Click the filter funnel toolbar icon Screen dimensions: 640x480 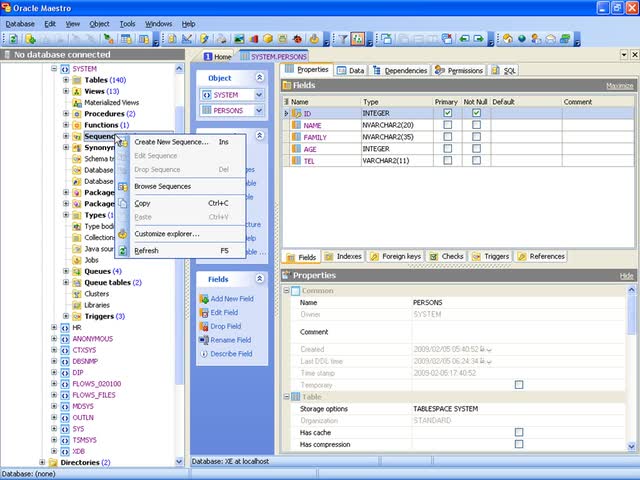click(x=343, y=39)
